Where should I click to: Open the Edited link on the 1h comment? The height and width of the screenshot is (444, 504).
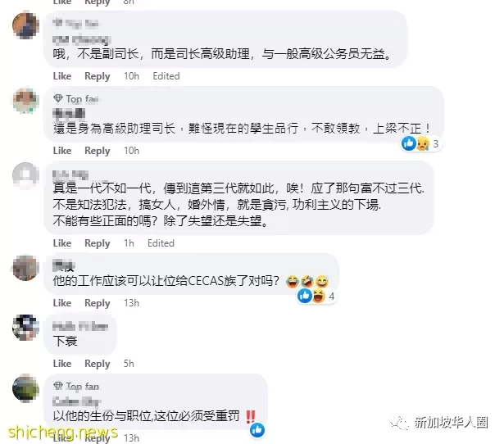coord(161,243)
